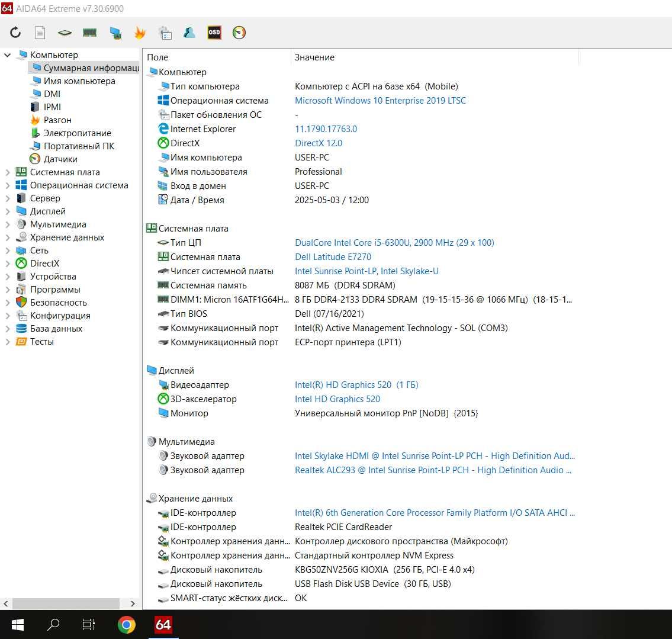Expand the Дисплей tree node
Viewport: 672px width, 639px height.
(x=7, y=211)
